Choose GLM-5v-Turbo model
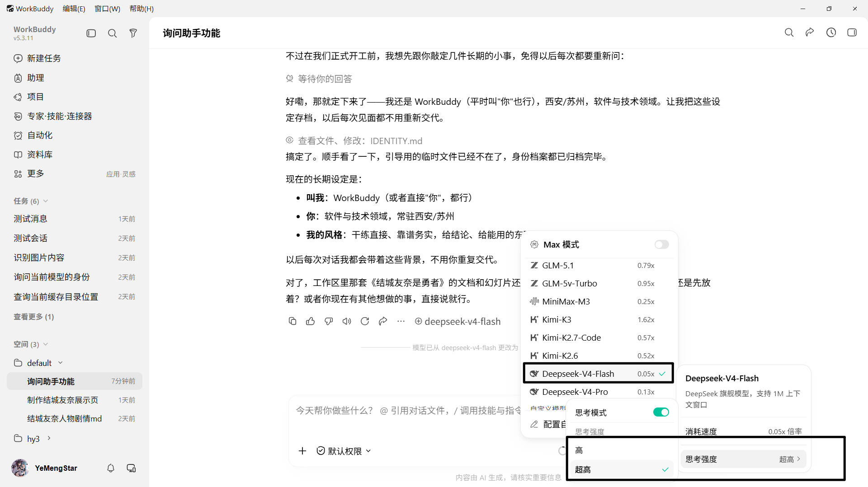Viewport: 868px width, 487px height. coord(599,283)
